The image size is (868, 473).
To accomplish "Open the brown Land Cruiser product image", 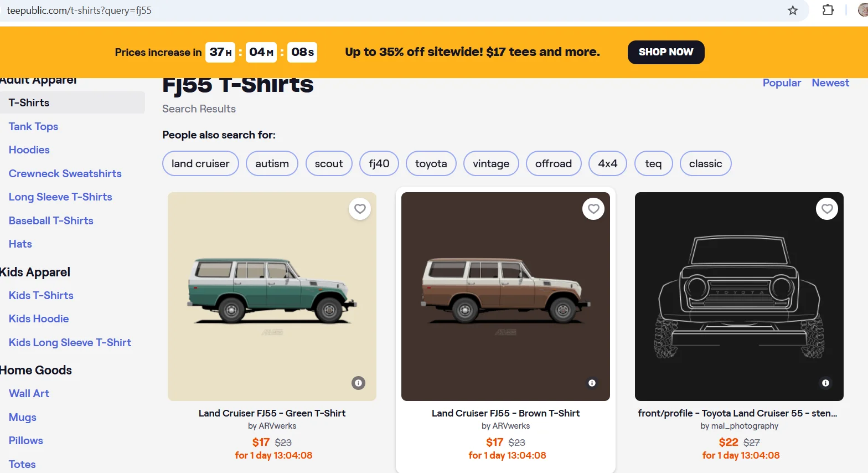I will (505, 296).
